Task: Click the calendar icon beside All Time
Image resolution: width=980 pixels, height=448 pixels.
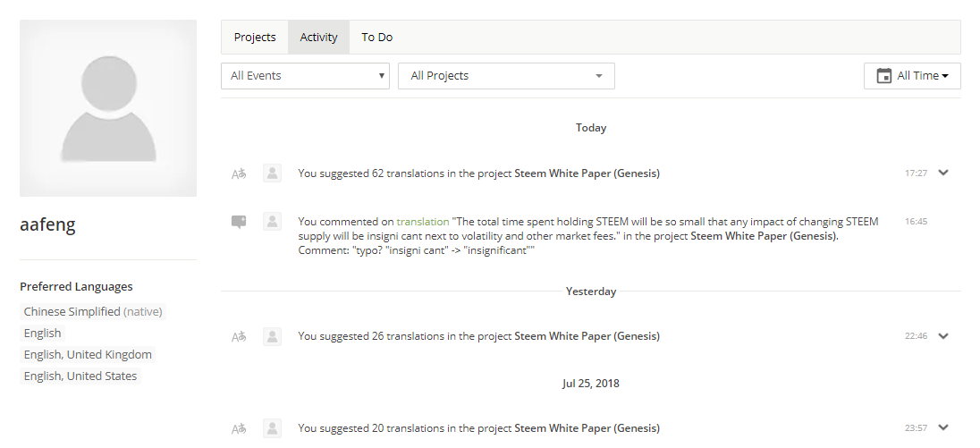Action: click(x=883, y=76)
